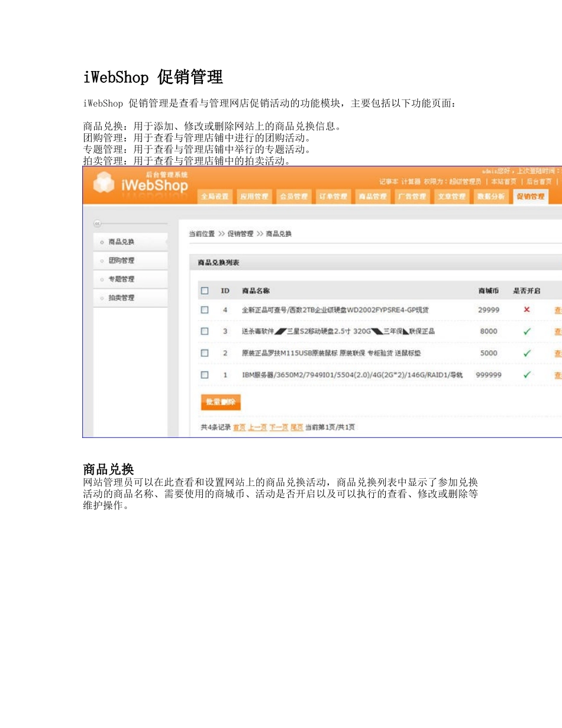Click the 商品兑换列表 panel title
Viewport: 562px width, 728px height.
(x=218, y=262)
